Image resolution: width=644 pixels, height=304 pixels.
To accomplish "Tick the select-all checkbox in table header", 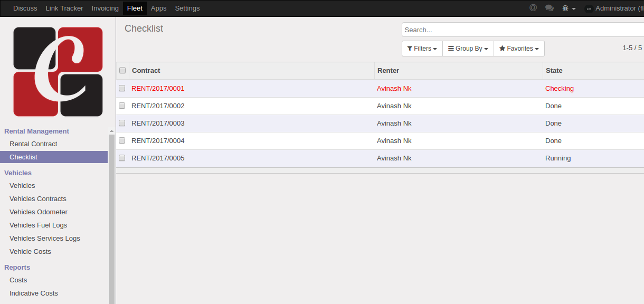I will (122, 70).
